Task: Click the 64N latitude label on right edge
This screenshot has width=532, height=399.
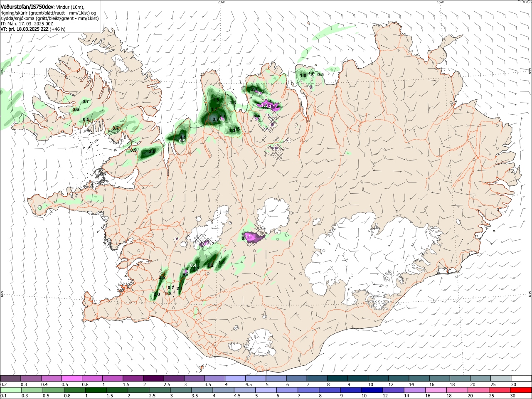Action: tap(530, 293)
